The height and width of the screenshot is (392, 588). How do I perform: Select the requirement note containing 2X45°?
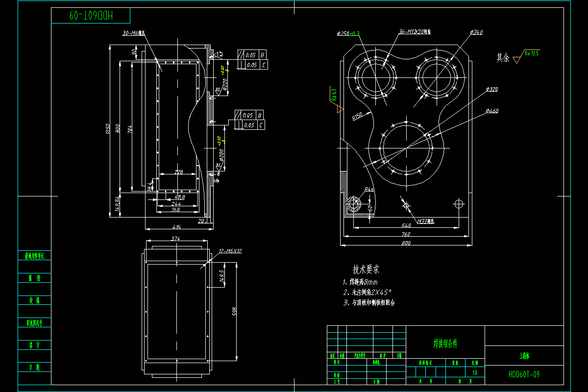coord(367,292)
